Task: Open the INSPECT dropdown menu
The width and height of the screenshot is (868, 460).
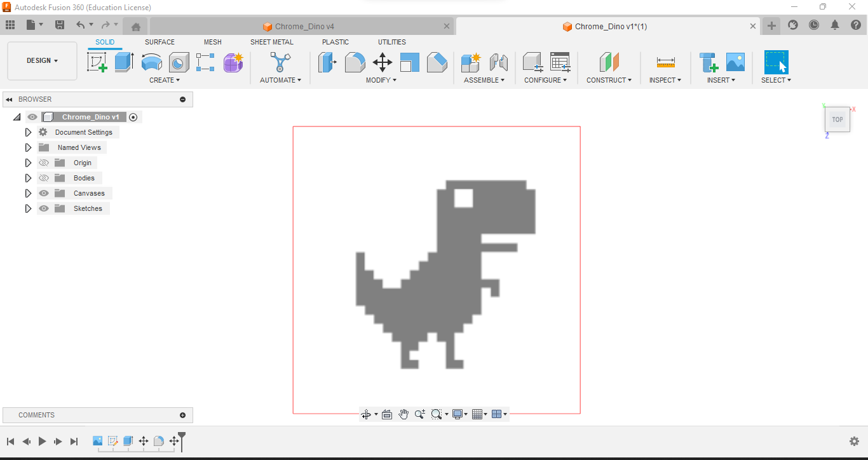Action: 665,80
